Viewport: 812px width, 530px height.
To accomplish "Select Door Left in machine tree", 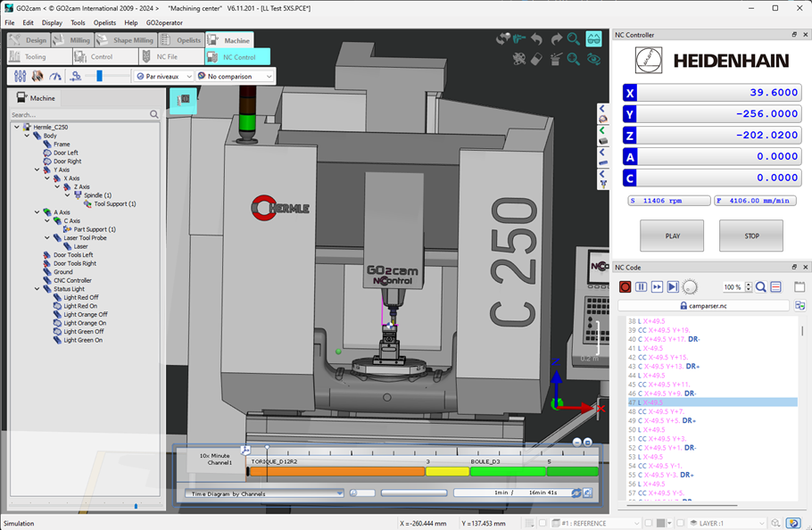I will [66, 153].
